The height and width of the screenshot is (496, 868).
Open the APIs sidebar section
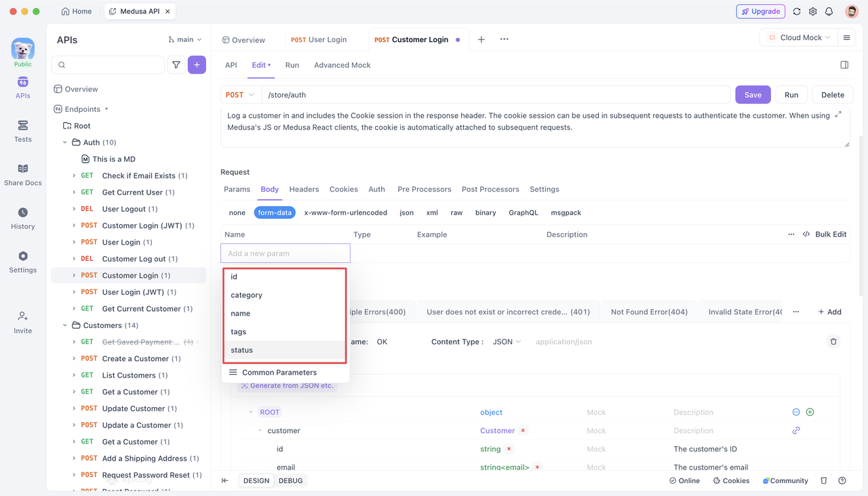tap(22, 88)
